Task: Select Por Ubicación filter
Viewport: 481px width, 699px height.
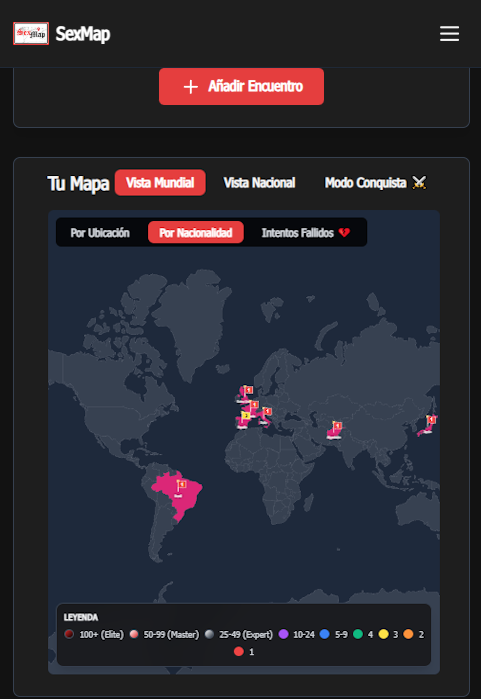Action: pos(100,233)
